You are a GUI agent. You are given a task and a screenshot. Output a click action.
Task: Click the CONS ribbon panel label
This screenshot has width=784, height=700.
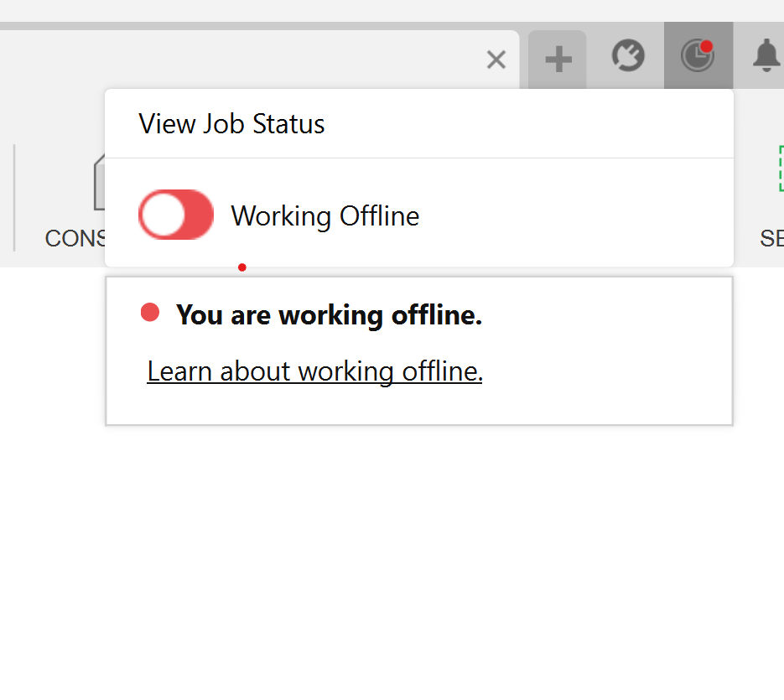[x=75, y=238]
